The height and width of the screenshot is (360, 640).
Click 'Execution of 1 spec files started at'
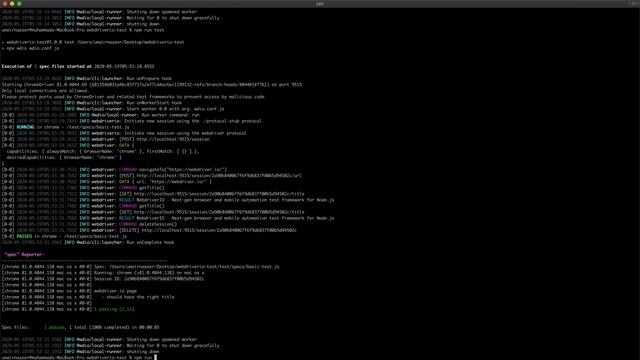[47, 67]
